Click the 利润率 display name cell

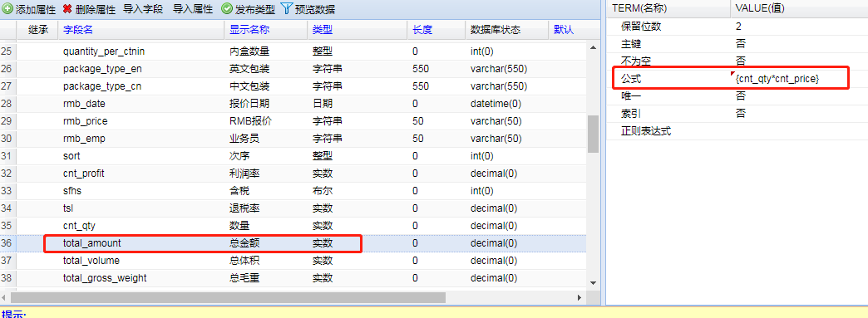(x=244, y=173)
